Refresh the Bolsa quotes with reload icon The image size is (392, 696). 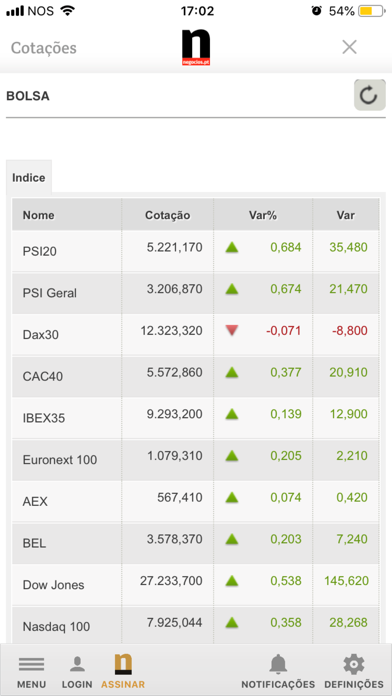(369, 95)
